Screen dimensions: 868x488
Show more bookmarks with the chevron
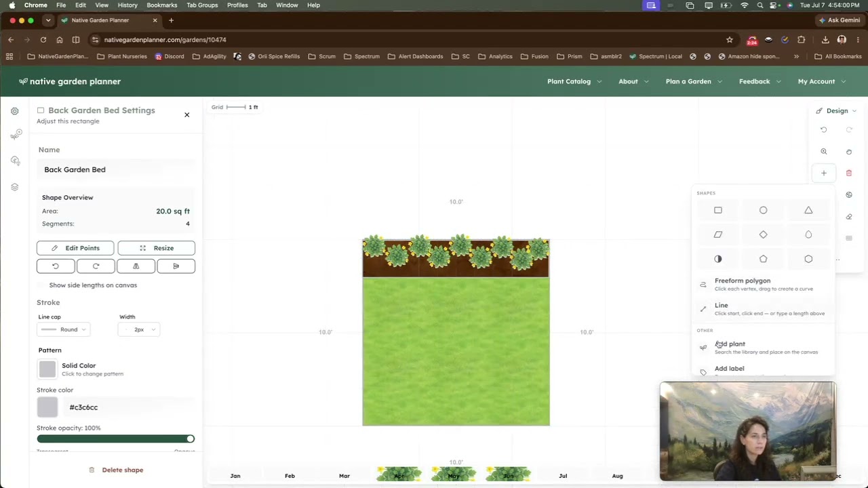796,56
